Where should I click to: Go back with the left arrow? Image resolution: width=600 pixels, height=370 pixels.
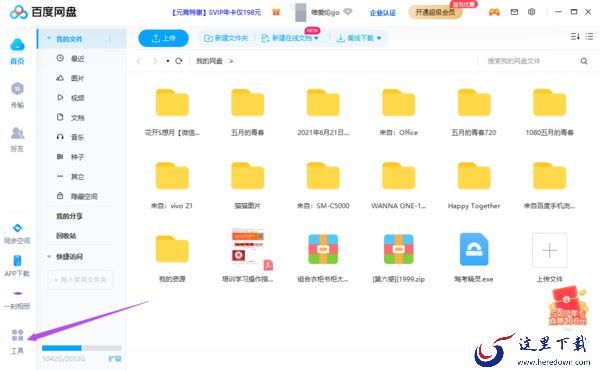139,61
